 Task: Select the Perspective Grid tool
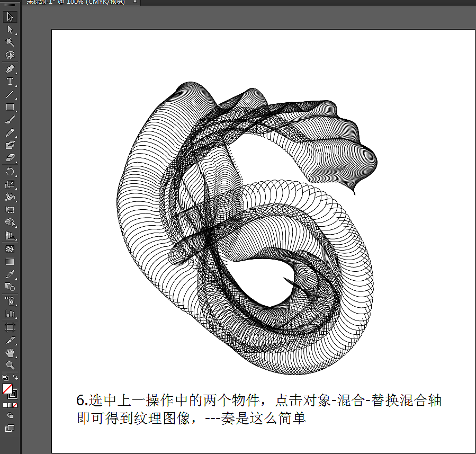10,235
